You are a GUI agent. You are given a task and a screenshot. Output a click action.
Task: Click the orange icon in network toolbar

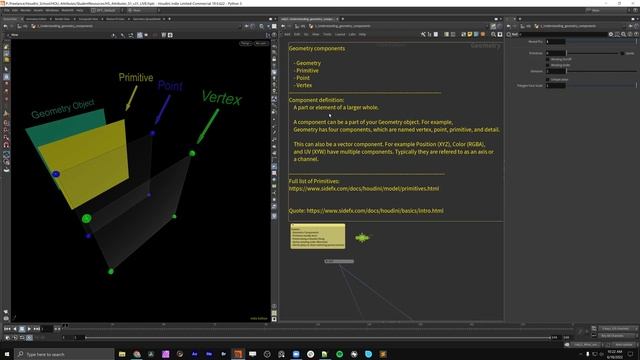483,35
